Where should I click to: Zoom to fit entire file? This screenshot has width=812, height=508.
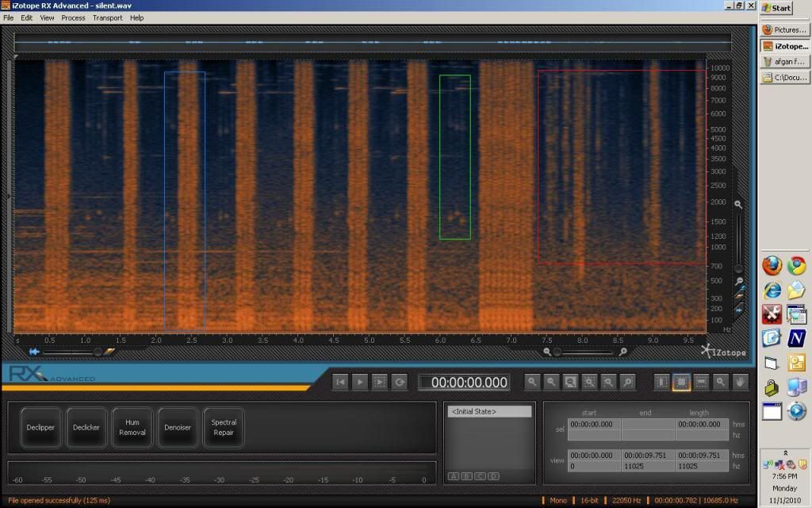pos(570,382)
